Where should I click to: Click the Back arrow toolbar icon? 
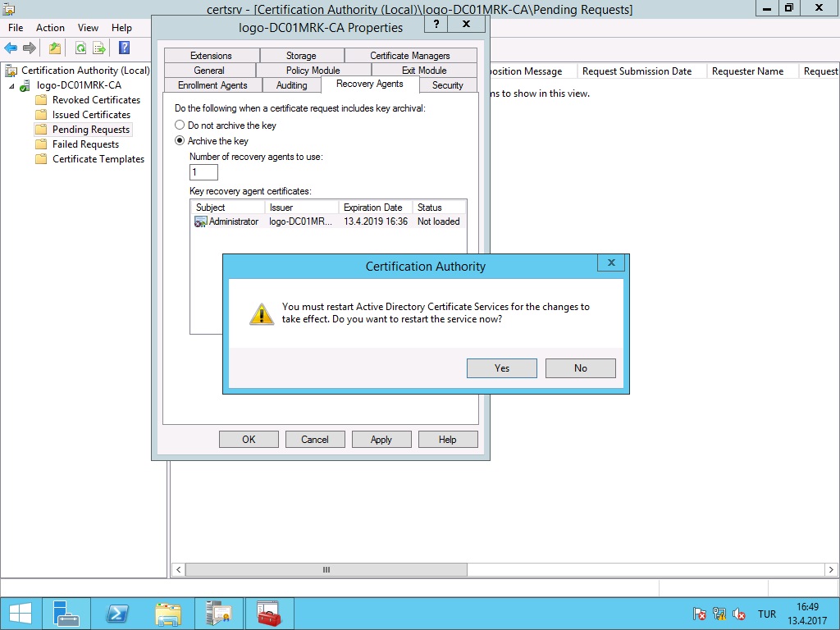[11, 48]
